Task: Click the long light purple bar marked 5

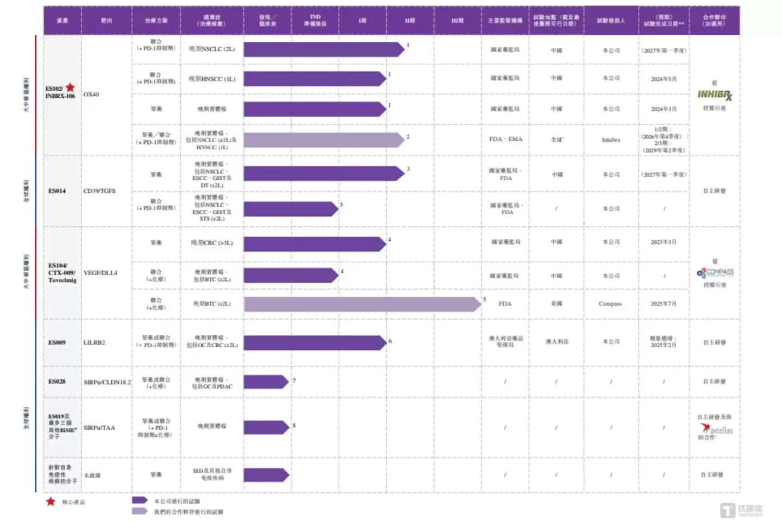Action: [x=362, y=304]
